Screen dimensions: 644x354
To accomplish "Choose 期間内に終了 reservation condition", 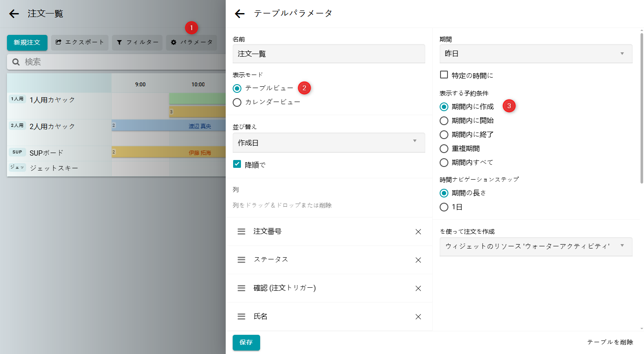I will 444,135.
